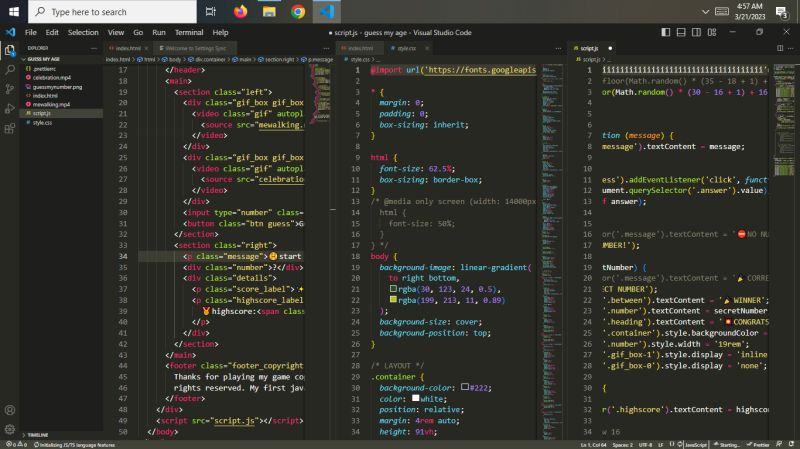Click the Prettier status bar button
The image size is (800, 449).
[756, 444]
